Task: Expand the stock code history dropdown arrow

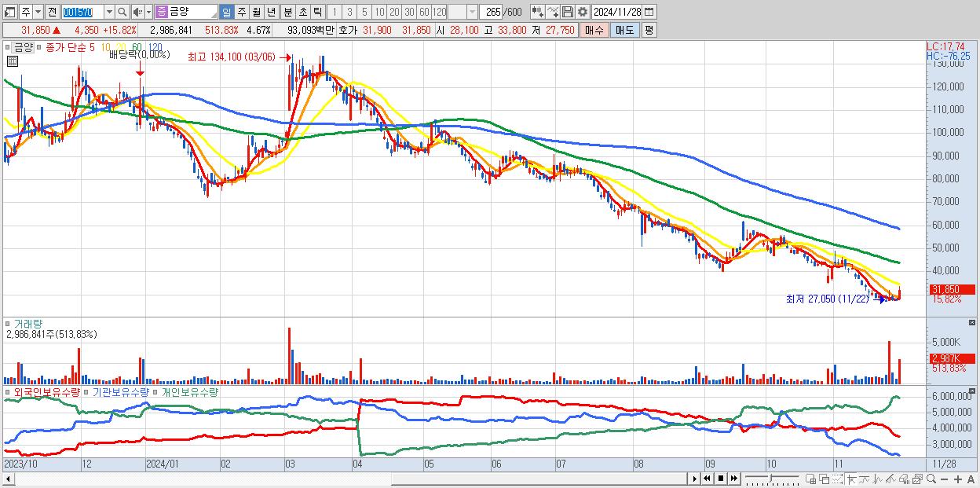Action: [109, 12]
